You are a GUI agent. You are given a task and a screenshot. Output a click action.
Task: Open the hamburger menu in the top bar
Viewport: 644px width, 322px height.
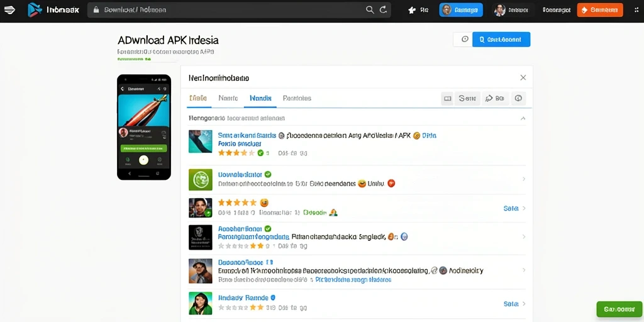click(x=9, y=9)
